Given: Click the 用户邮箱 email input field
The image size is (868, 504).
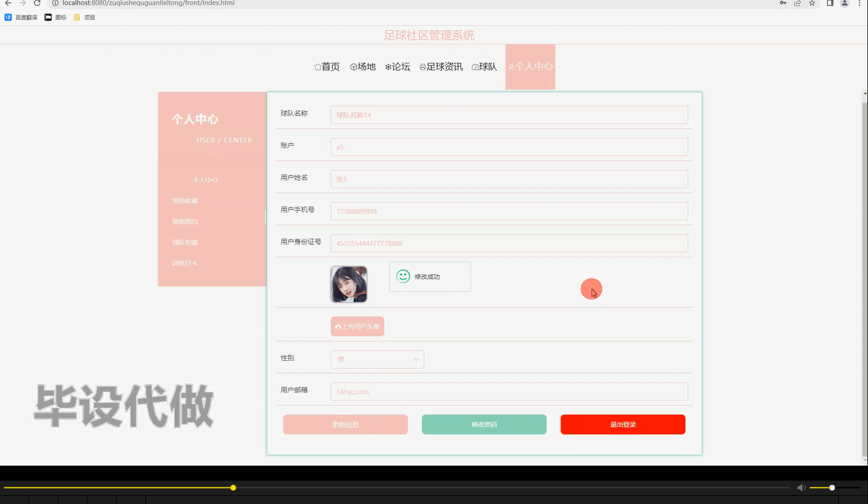Looking at the screenshot, I should 509,391.
